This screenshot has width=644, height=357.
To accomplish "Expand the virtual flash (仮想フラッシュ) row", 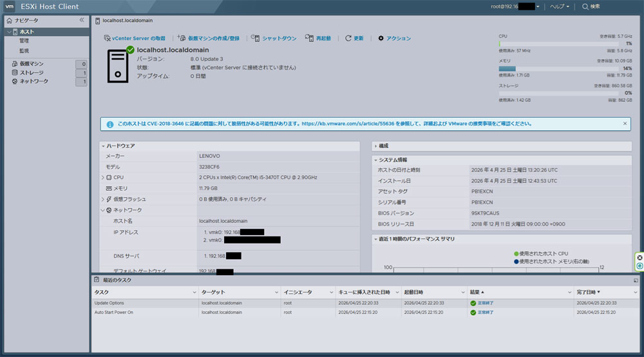I will tap(102, 199).
